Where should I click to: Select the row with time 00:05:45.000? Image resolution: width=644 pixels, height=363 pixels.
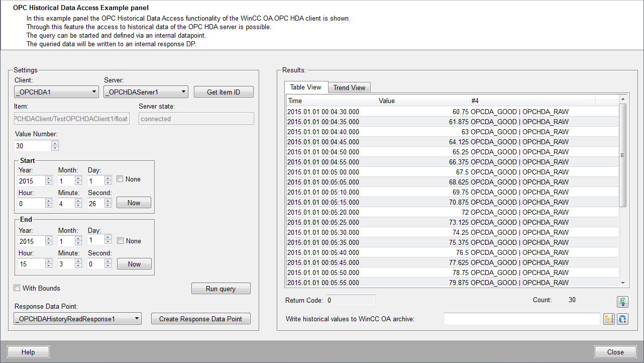[452, 262]
